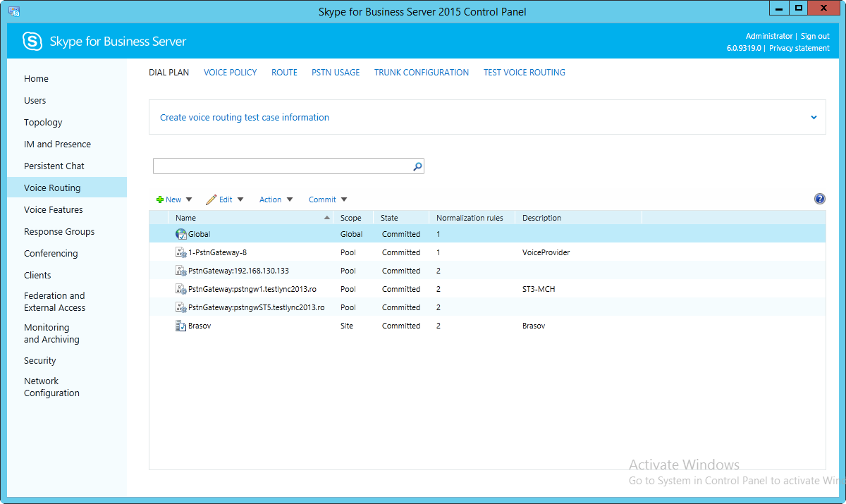This screenshot has height=504, width=846.
Task: Open the Edit dropdown menu
Action: click(225, 199)
